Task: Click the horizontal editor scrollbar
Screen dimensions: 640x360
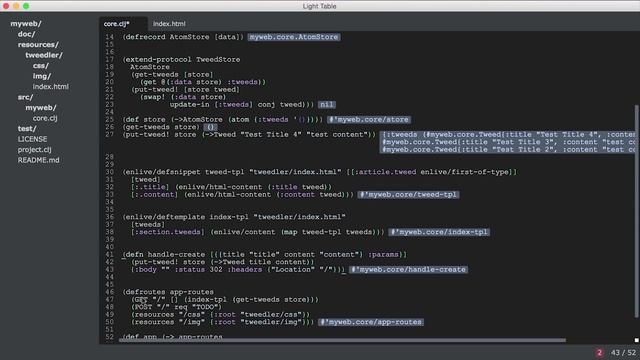Action: 343,340
